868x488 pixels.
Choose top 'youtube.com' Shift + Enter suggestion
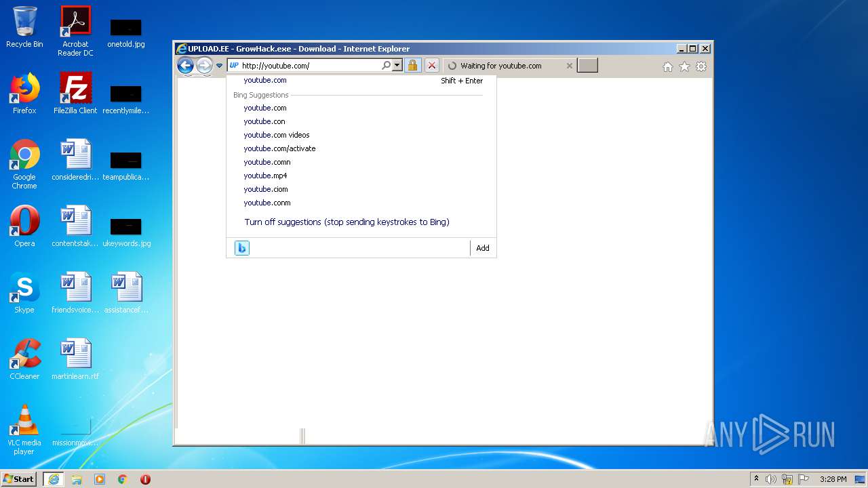(361, 80)
